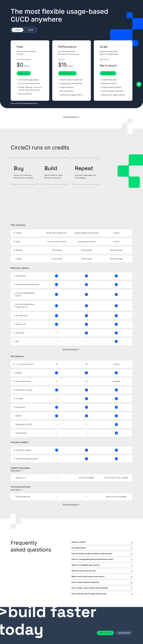The width and height of the screenshot is (143, 644).
Task: Click Start for free in footer banner
Action: pos(105,633)
